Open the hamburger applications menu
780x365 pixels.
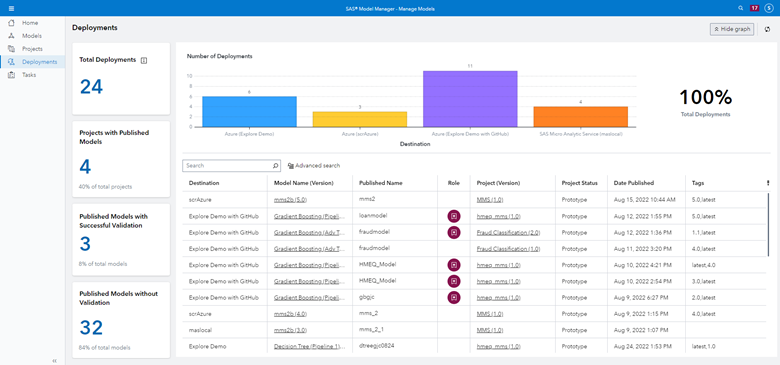(x=11, y=8)
